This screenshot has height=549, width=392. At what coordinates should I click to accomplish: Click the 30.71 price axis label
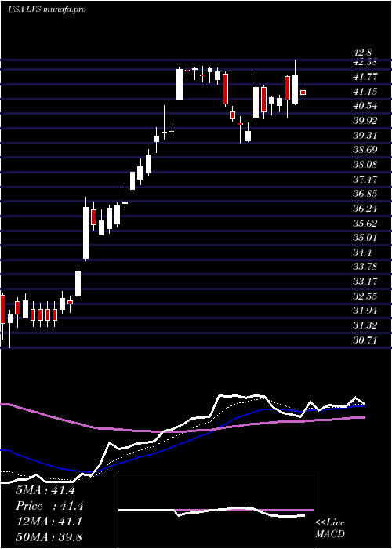pos(365,340)
